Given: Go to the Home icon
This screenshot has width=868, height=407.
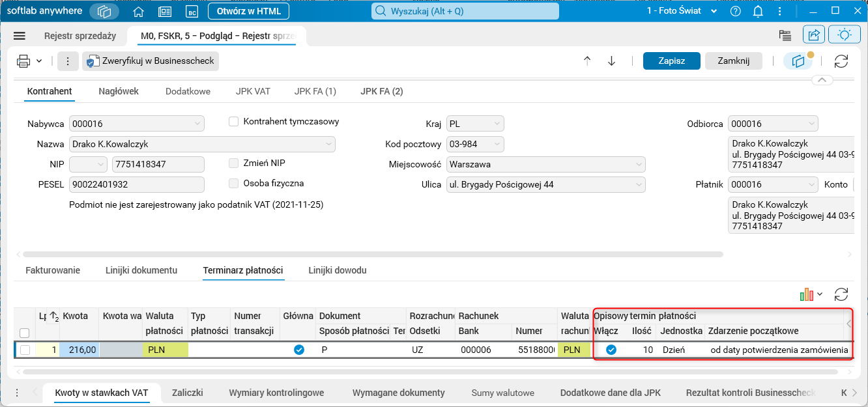Looking at the screenshot, I should (x=138, y=12).
